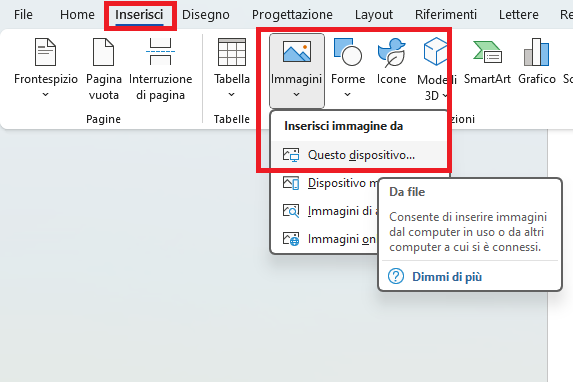Click the Da file tooltip title
Viewport: 573px width, 382px height.
pyautogui.click(x=407, y=192)
